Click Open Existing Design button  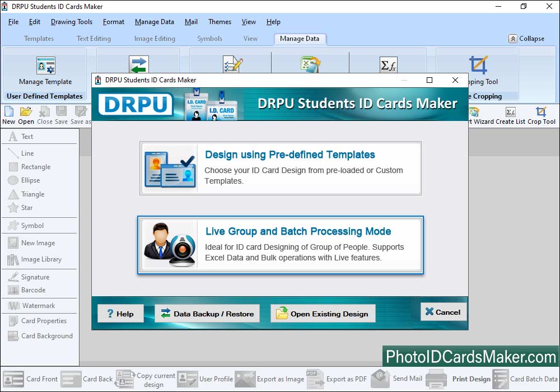click(x=323, y=314)
